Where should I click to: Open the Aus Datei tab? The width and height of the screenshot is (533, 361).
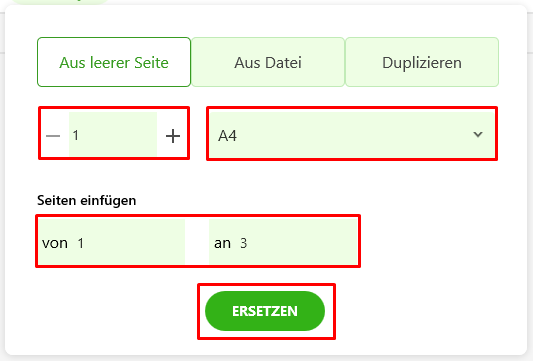(x=268, y=62)
